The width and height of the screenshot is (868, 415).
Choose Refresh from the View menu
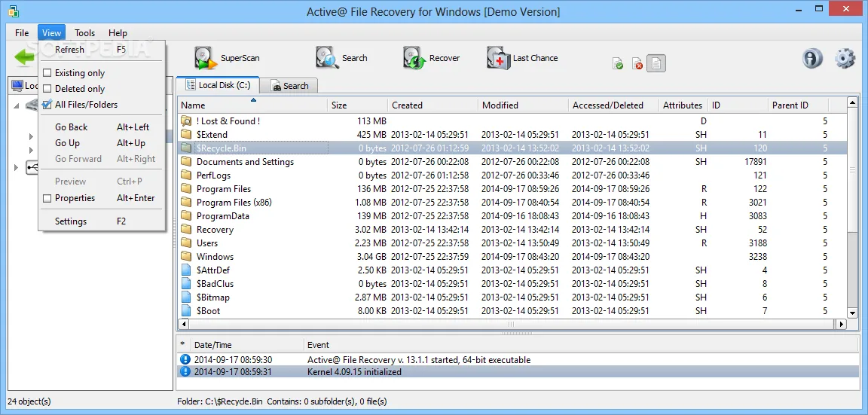click(x=102, y=50)
